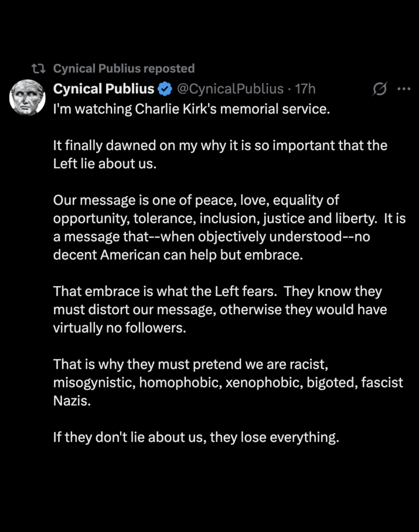Click the word "Nazis." in the tweet
Image resolution: width=419 pixels, height=532 pixels.
[x=72, y=401]
